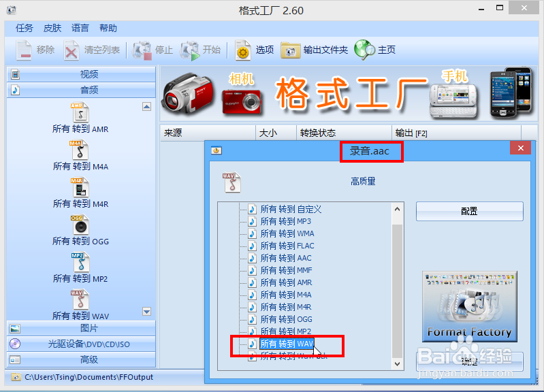
Task: Click the WAV file icon in dialog
Action: click(x=231, y=182)
